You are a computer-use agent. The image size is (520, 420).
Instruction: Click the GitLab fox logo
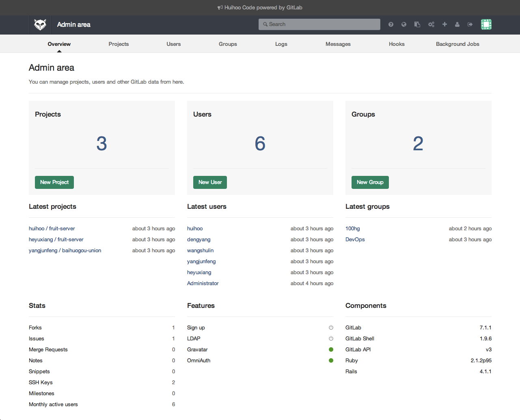click(40, 25)
